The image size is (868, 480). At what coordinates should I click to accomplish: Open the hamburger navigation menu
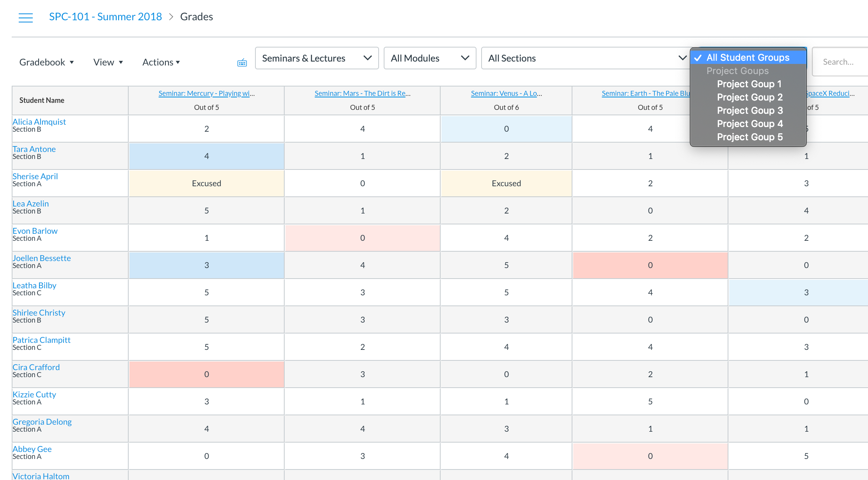[x=26, y=18]
